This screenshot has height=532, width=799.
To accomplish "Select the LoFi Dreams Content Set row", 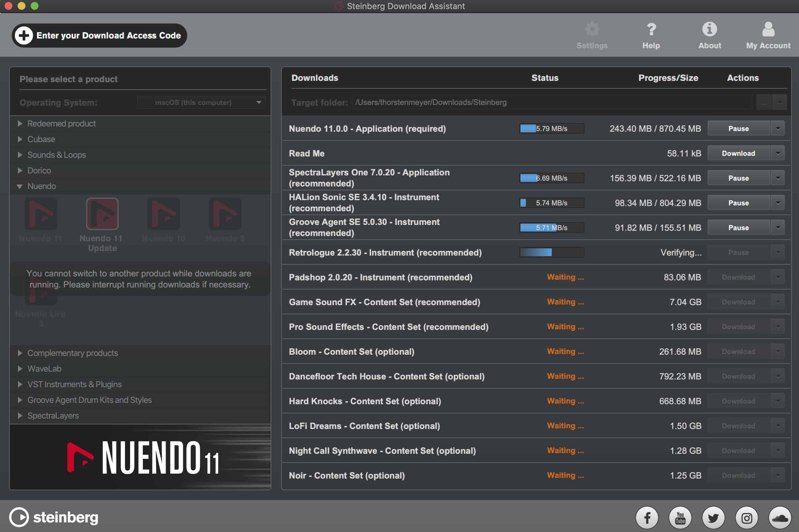I will (x=536, y=426).
